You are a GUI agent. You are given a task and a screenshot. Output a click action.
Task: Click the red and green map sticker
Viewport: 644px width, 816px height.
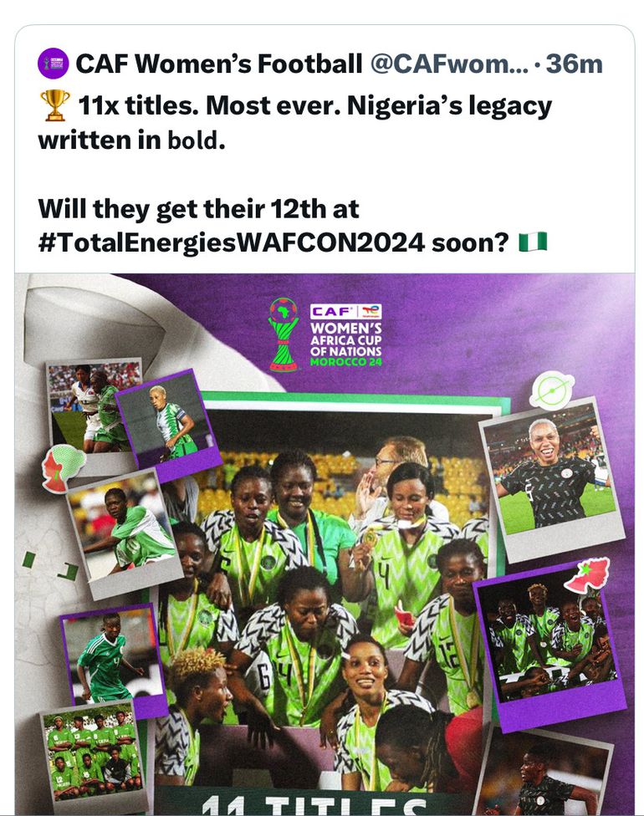point(63,467)
